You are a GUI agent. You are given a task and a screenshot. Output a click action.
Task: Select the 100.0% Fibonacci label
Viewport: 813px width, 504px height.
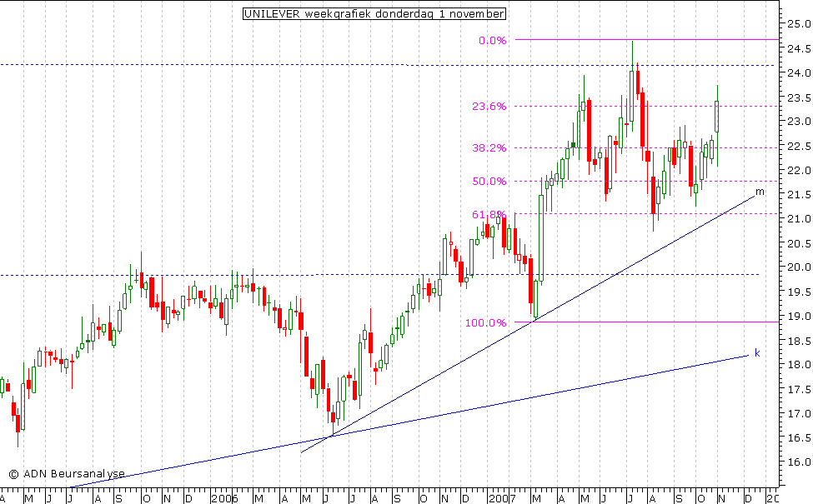coord(485,322)
